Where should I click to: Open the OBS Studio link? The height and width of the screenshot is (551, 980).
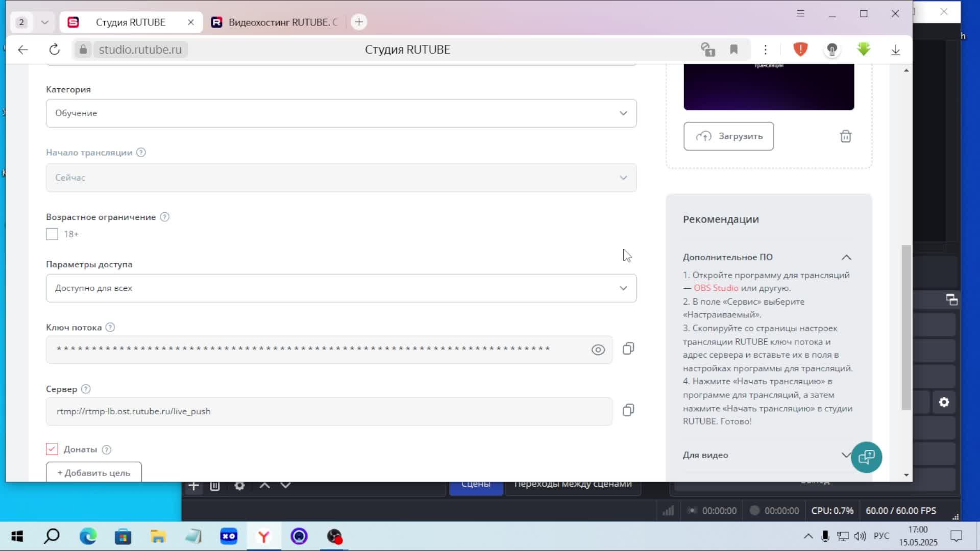716,288
